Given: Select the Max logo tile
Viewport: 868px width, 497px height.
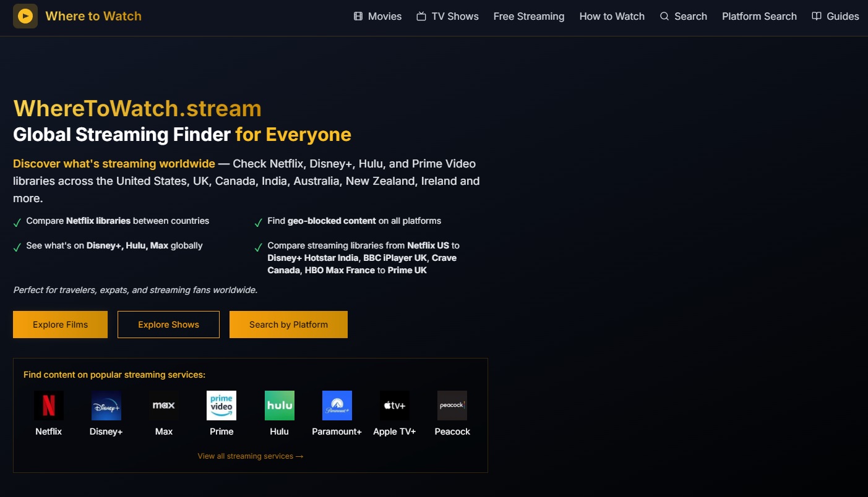Looking at the screenshot, I should point(164,406).
